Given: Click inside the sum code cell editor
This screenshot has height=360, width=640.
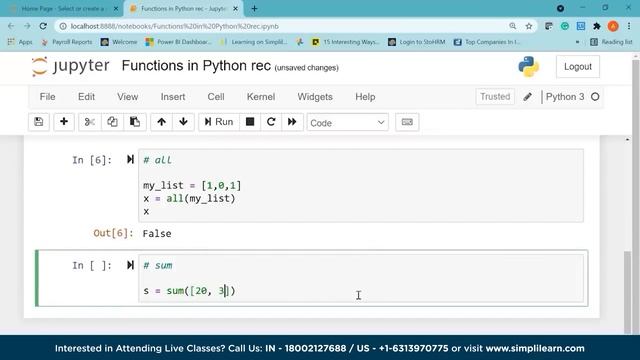Looking at the screenshot, I should pyautogui.click(x=361, y=278).
